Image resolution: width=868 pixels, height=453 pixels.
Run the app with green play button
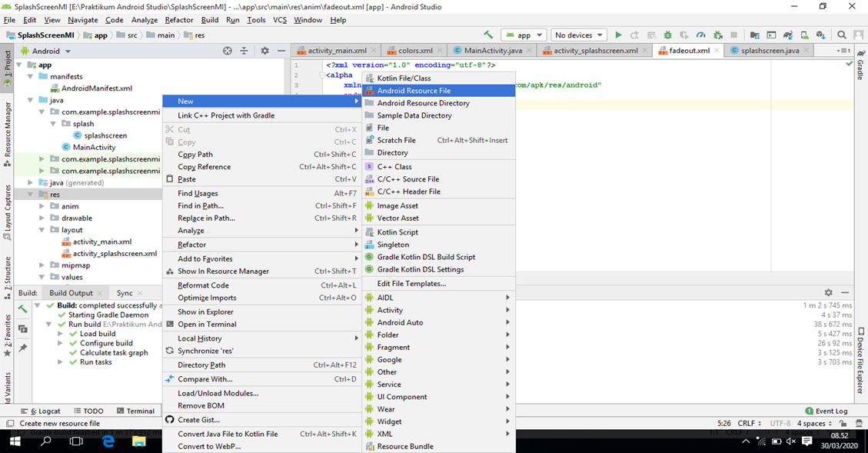618,35
